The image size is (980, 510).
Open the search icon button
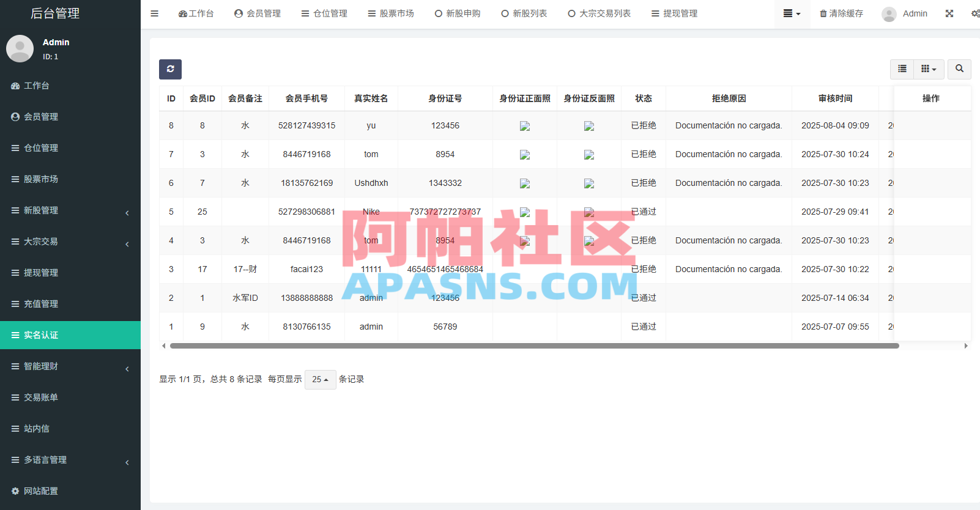[959, 69]
